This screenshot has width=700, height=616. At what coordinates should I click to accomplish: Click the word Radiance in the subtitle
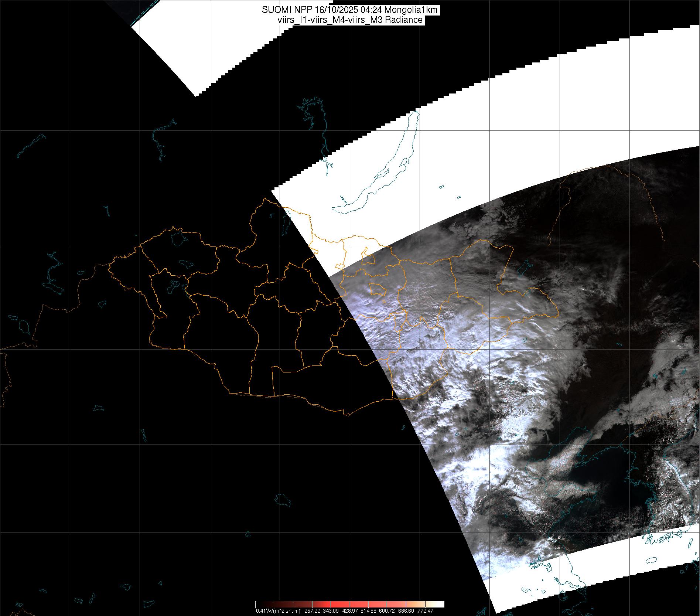click(x=404, y=20)
